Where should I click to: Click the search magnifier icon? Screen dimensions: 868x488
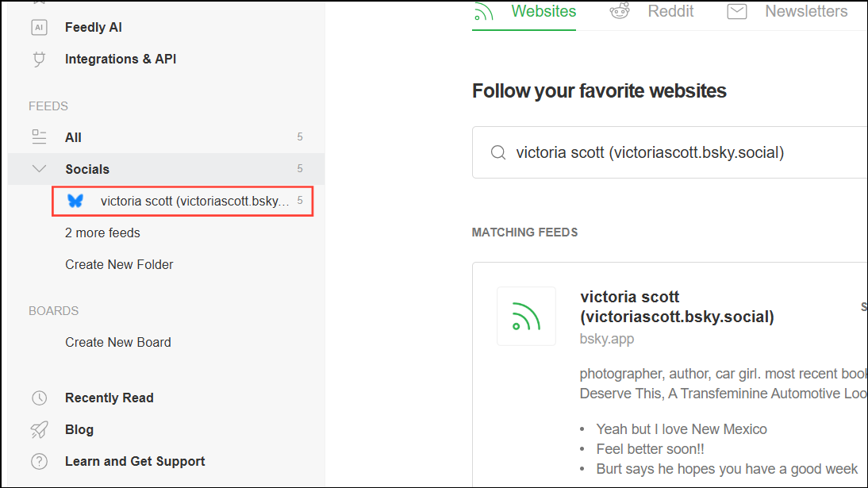(498, 152)
